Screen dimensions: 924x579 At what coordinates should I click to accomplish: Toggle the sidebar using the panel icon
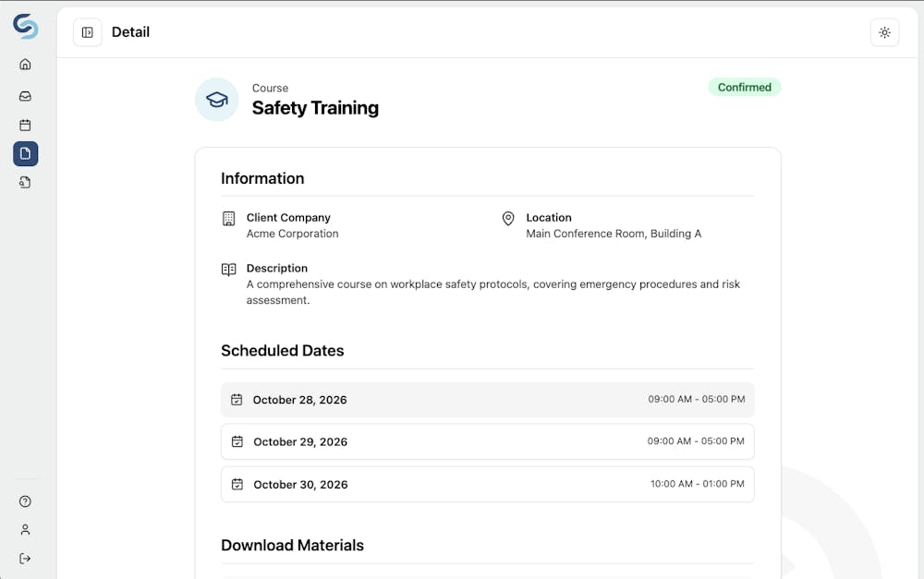pos(87,31)
